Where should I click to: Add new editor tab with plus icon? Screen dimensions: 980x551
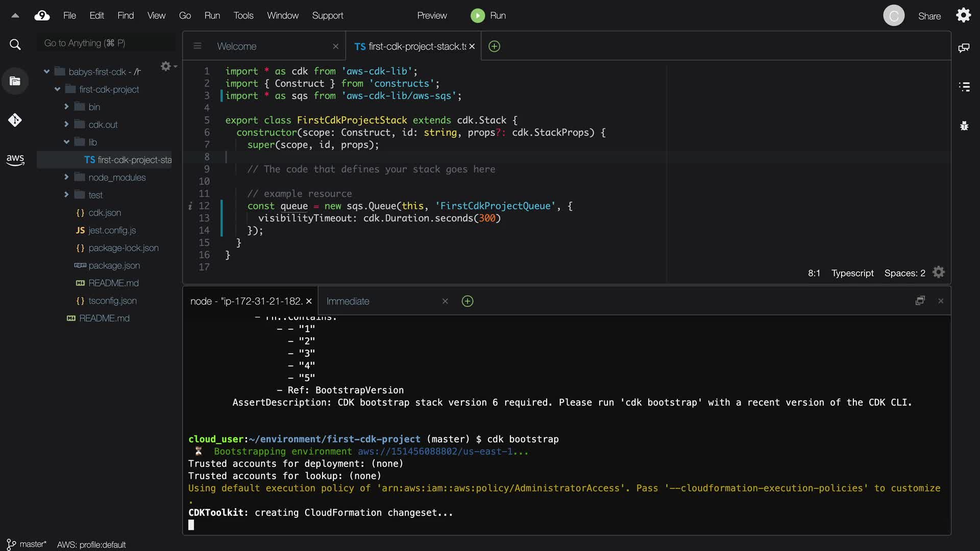pos(494,46)
